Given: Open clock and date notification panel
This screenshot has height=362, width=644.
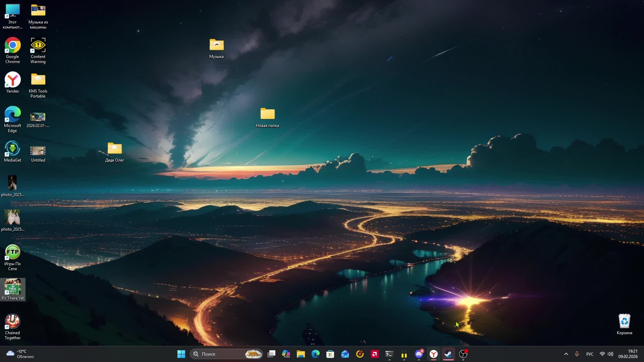Looking at the screenshot, I should click(628, 354).
